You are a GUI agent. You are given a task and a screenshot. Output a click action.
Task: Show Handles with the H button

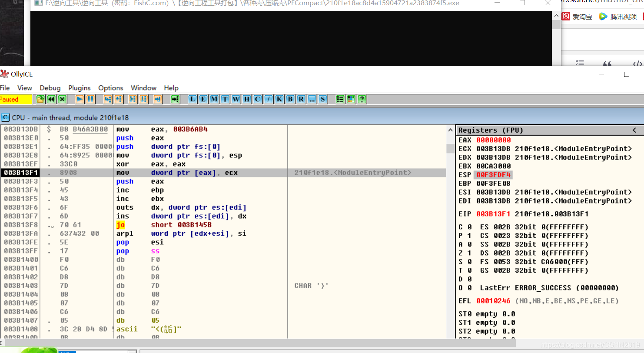(247, 99)
